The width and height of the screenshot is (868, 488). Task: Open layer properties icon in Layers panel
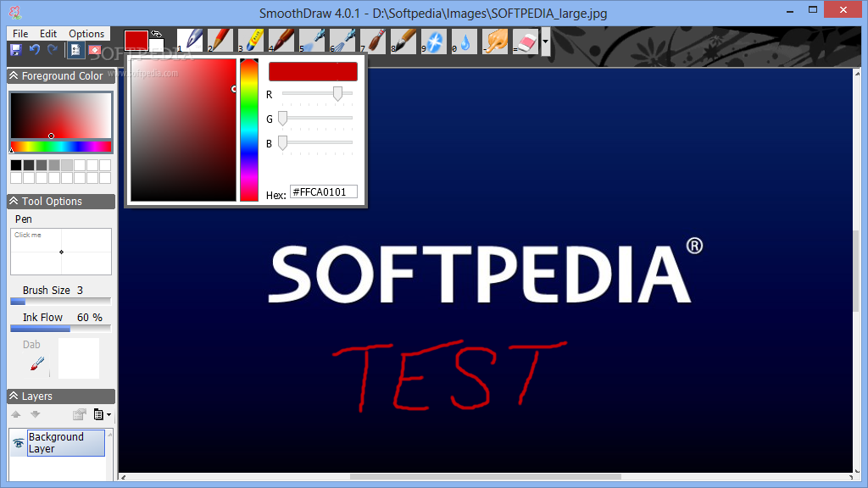[80, 414]
